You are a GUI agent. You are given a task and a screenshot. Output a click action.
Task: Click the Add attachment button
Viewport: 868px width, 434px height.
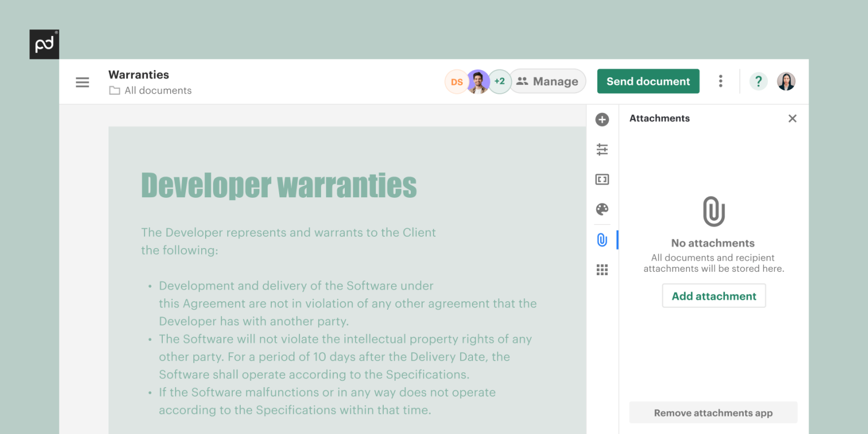[x=713, y=296]
